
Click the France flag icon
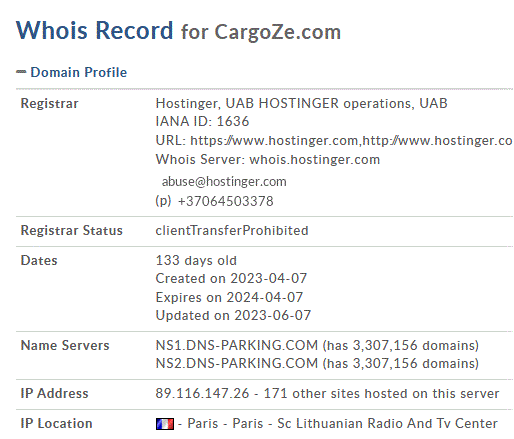pos(165,424)
